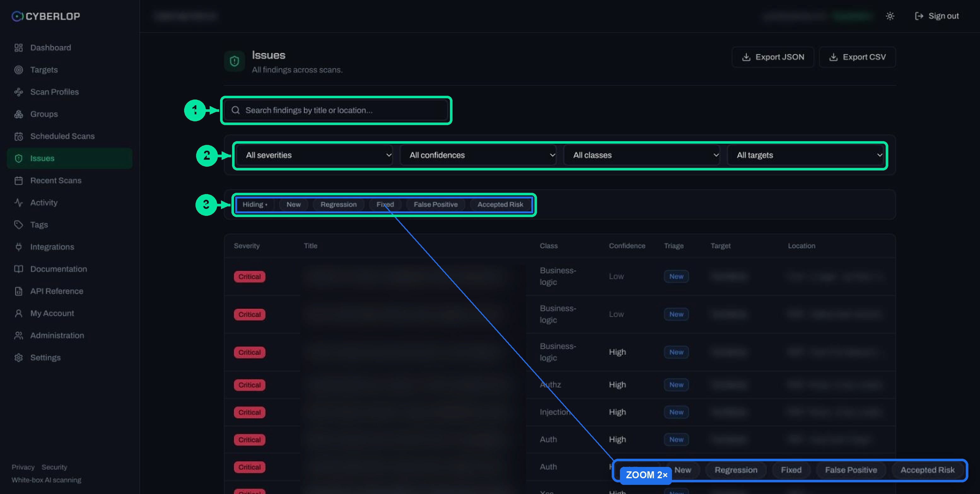Click the Severity column header
980x494 pixels.
click(247, 246)
